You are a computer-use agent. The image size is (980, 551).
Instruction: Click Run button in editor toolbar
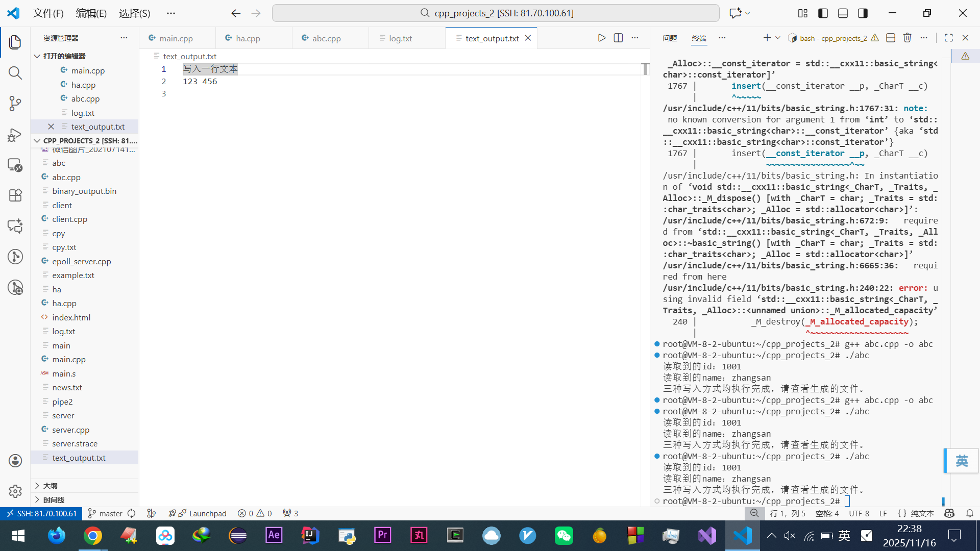[602, 38]
